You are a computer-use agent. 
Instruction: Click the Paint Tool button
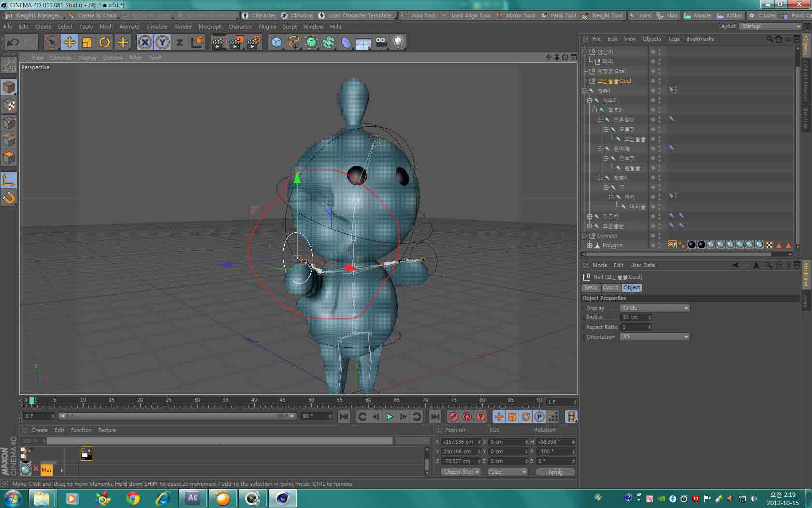[559, 15]
